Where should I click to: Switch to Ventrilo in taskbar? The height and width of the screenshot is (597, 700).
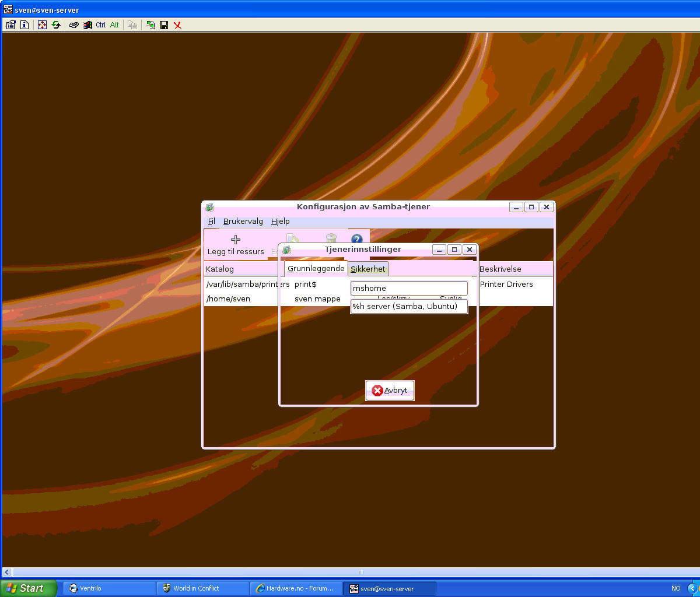tap(108, 589)
